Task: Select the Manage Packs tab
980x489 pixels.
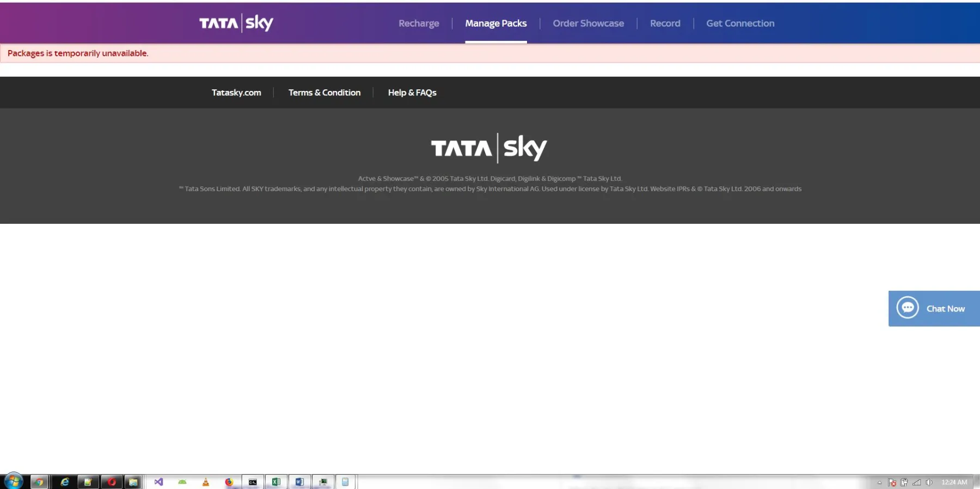Action: (x=495, y=23)
